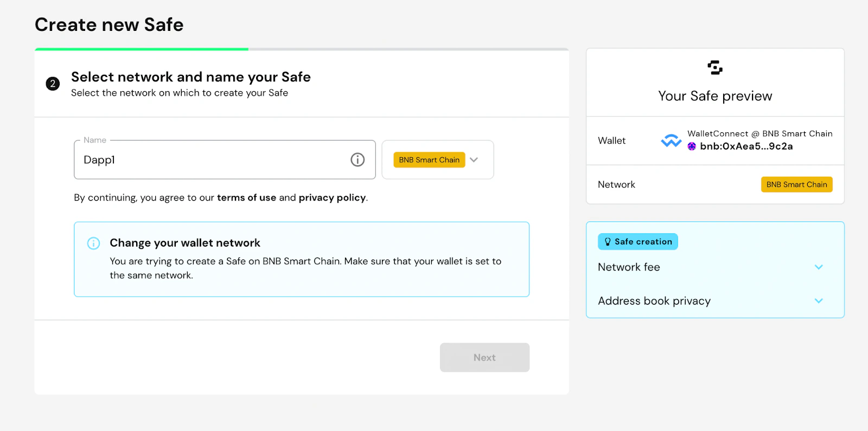This screenshot has width=868, height=431.
Task: Click the WalletConnect logo icon
Action: [x=671, y=140]
